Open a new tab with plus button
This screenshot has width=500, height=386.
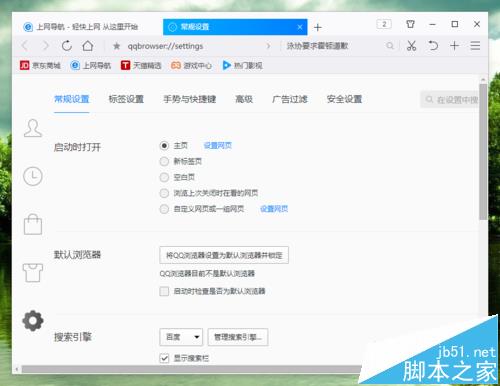(318, 27)
